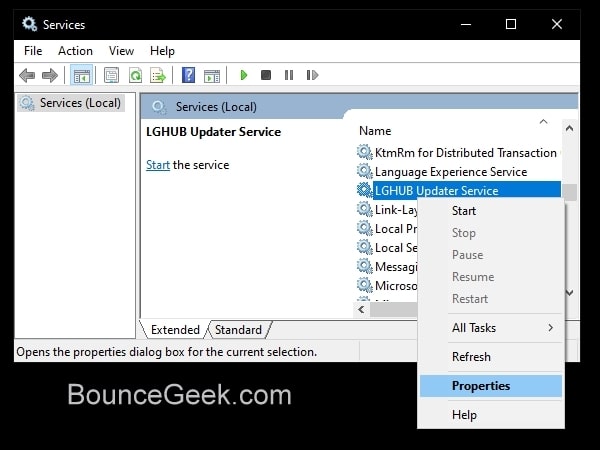Click gear icon beside Language Experience Service
600x450 pixels.
(x=365, y=171)
